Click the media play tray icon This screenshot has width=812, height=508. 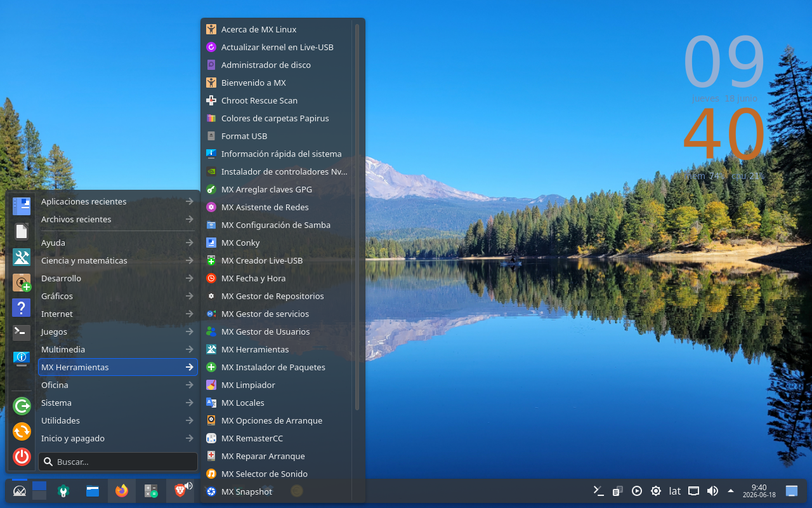(637, 491)
